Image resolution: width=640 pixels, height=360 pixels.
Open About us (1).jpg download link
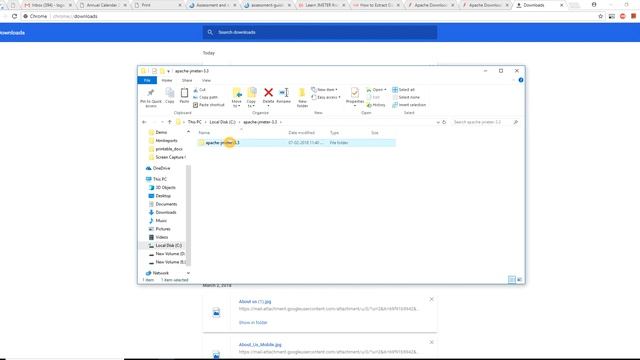pos(255,301)
